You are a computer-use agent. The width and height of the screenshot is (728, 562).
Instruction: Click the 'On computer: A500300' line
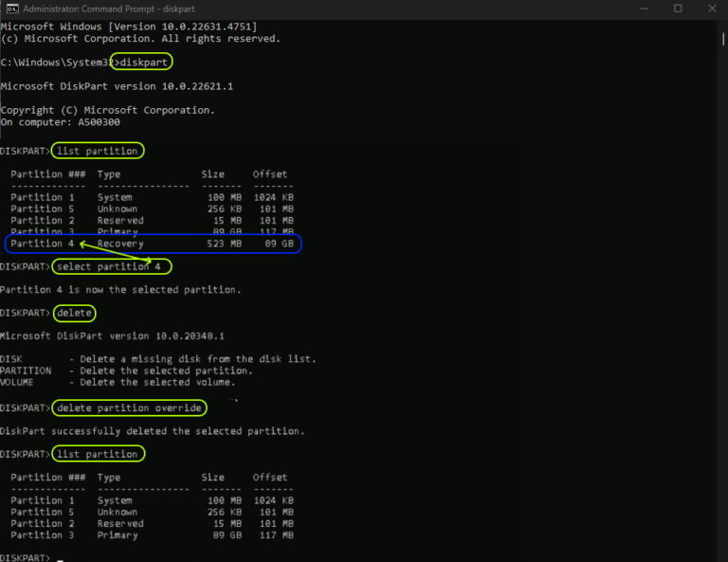pyautogui.click(x=60, y=122)
